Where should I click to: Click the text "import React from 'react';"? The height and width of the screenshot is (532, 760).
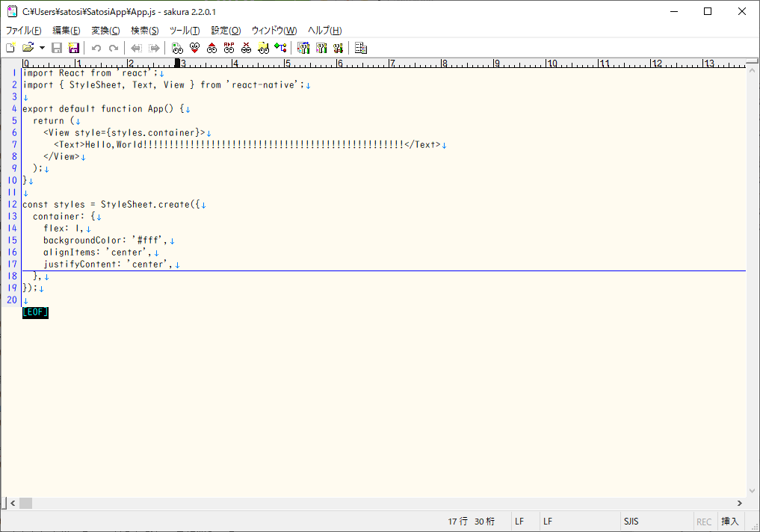click(90, 72)
